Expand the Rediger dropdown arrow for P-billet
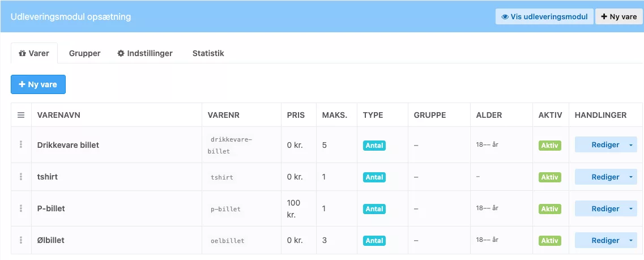This screenshot has height=260, width=644. (631, 208)
